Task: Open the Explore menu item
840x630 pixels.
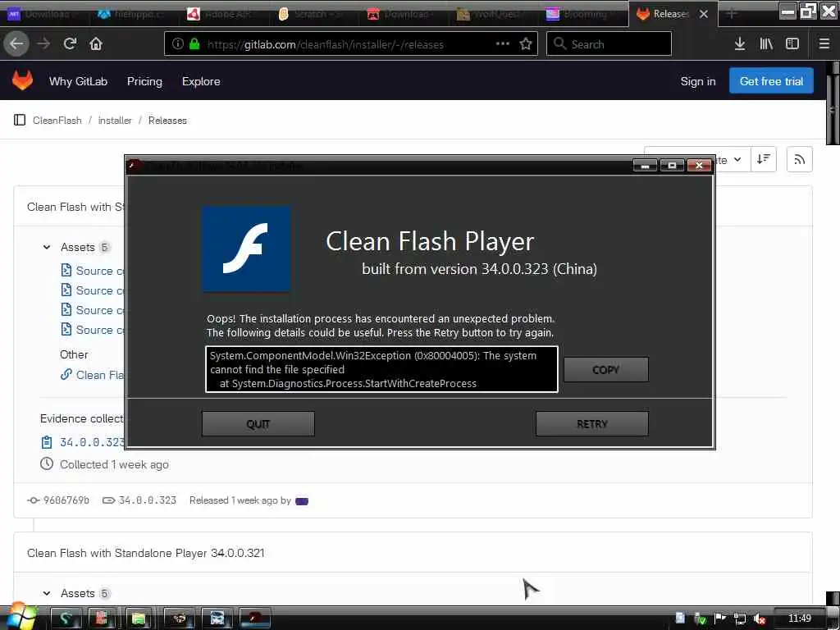Action: (201, 81)
